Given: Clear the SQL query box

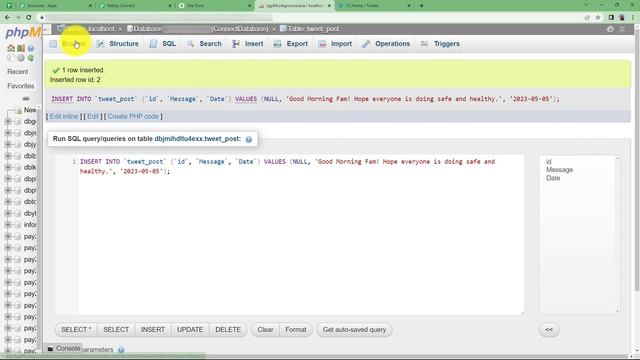Looking at the screenshot, I should coord(265,330).
